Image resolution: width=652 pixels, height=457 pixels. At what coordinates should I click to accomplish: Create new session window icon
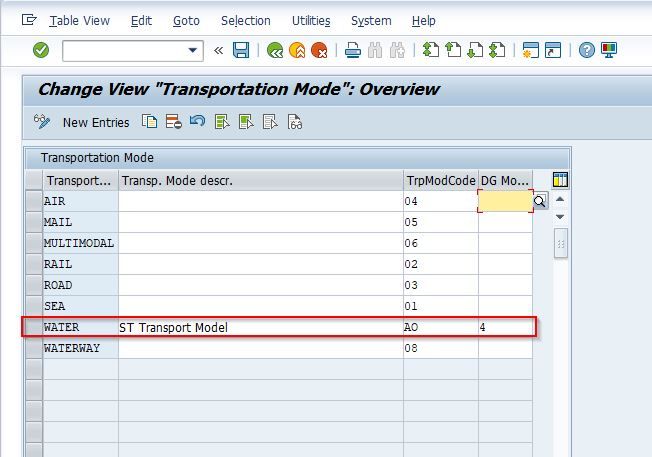[x=531, y=50]
